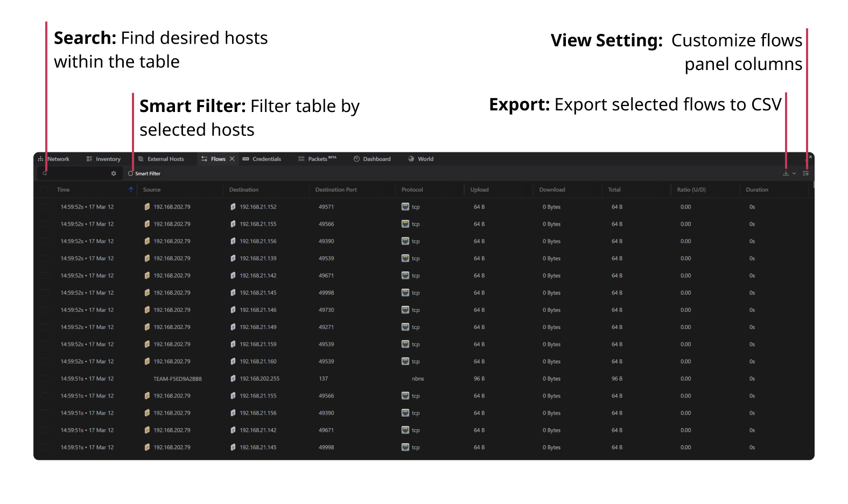The image size is (848, 504).
Task: Click the pop-out panel arrow icon
Action: [809, 158]
